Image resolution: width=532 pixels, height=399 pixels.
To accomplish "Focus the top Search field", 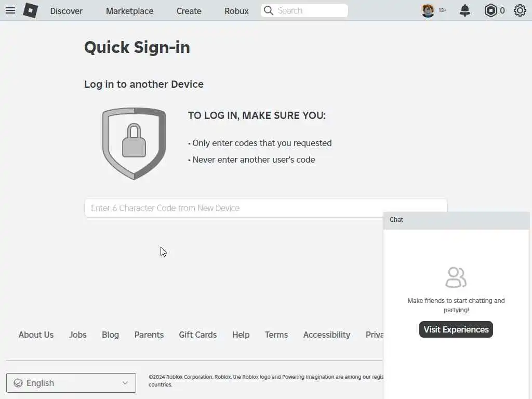I will [304, 10].
